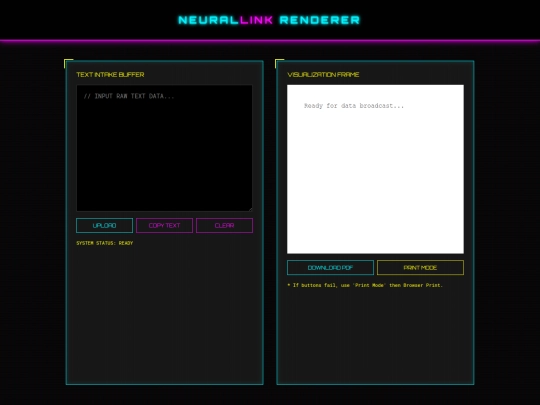Hit the CLEAR button
This screenshot has width=540, height=405.
225,226
